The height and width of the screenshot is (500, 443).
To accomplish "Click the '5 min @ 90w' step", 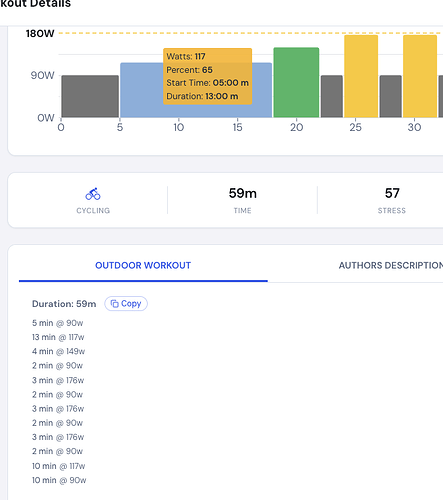I will [57, 323].
